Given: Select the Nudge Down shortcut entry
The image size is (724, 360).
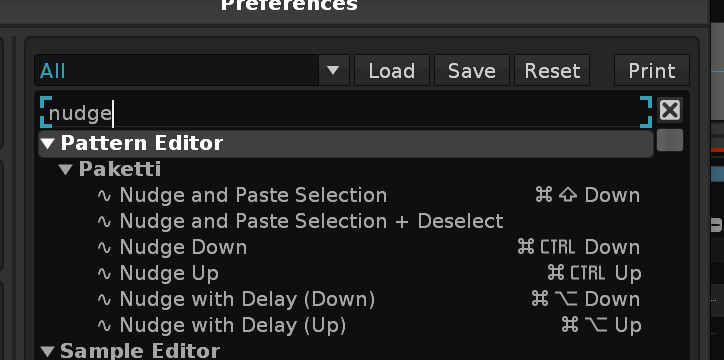Looking at the screenshot, I should pos(368,248).
